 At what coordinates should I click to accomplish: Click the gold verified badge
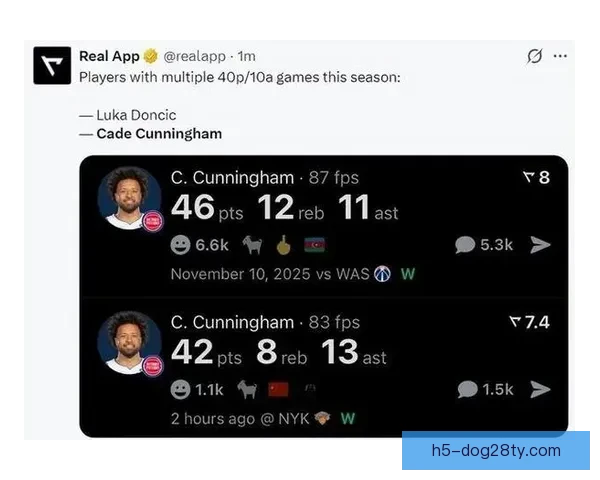coord(151,56)
